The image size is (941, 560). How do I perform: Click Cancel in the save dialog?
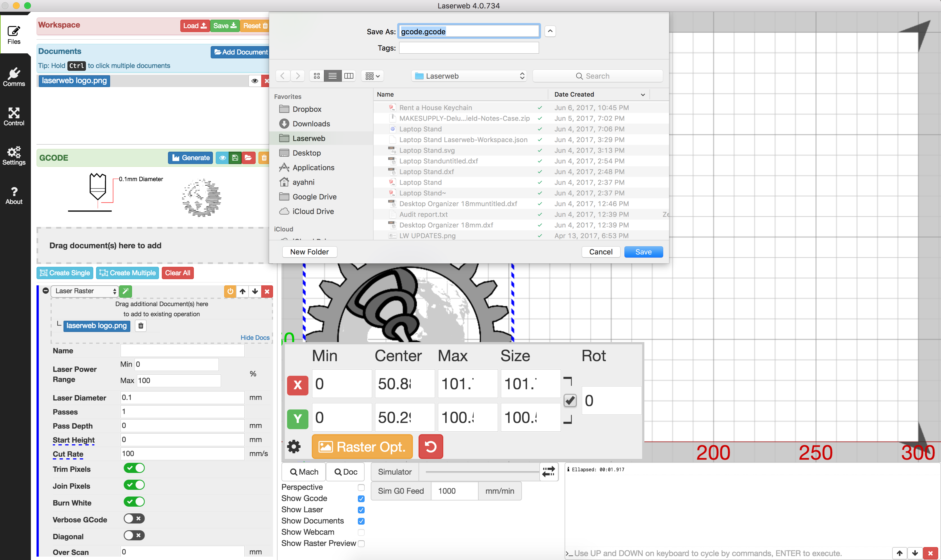(x=601, y=252)
